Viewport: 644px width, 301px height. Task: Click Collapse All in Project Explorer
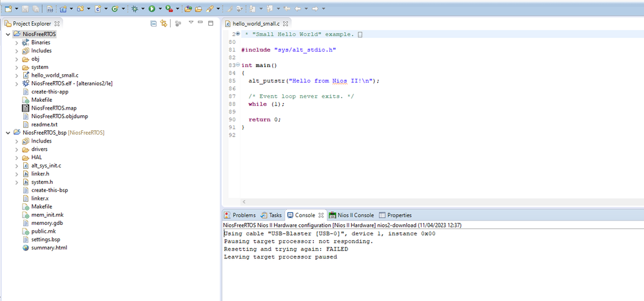pos(153,23)
